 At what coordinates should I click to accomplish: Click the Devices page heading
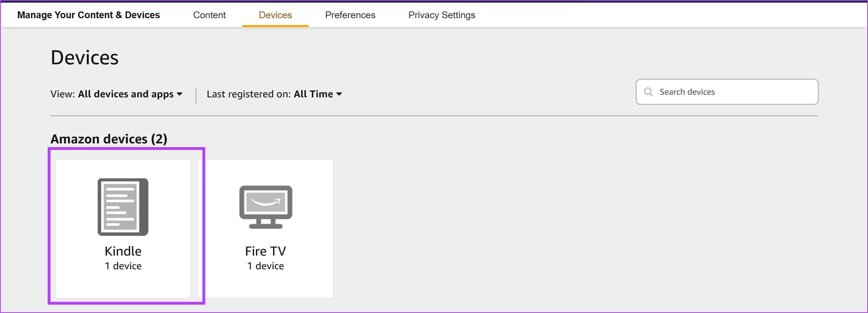pos(84,57)
